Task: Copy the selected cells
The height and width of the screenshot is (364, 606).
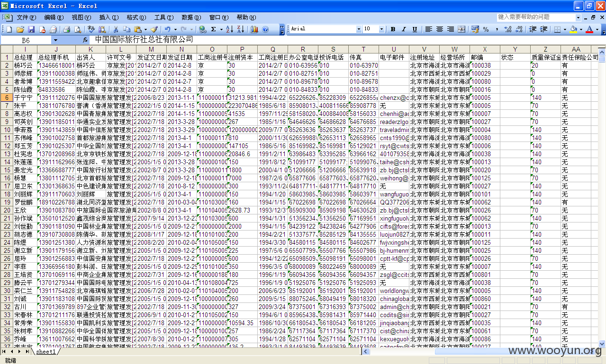Action: point(127,29)
